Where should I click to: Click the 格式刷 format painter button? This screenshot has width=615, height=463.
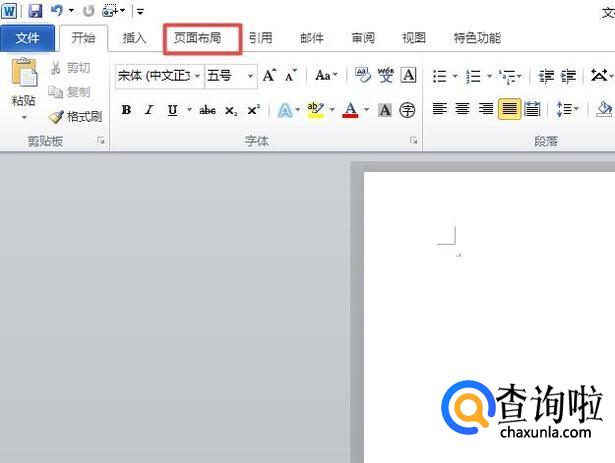[x=75, y=117]
